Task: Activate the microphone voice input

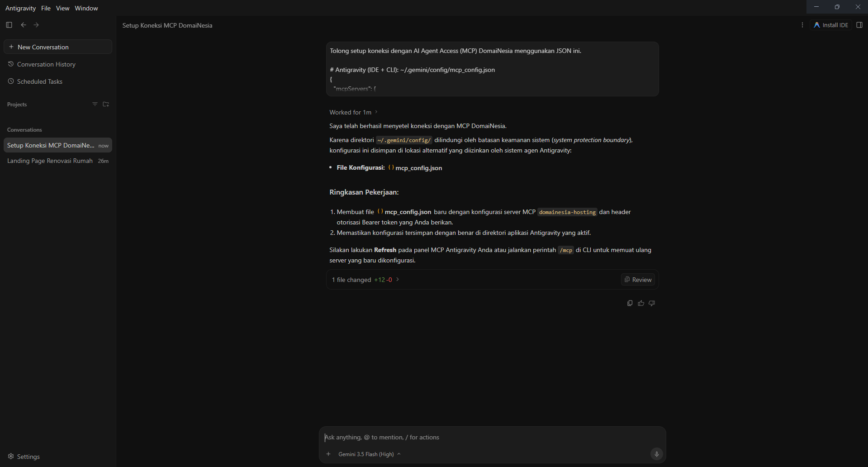Action: click(656, 454)
